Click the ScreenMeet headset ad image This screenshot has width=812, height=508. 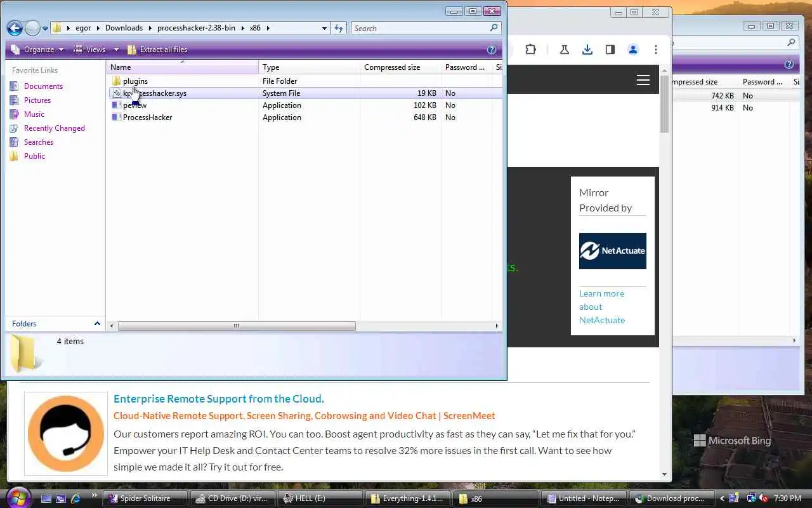(66, 434)
